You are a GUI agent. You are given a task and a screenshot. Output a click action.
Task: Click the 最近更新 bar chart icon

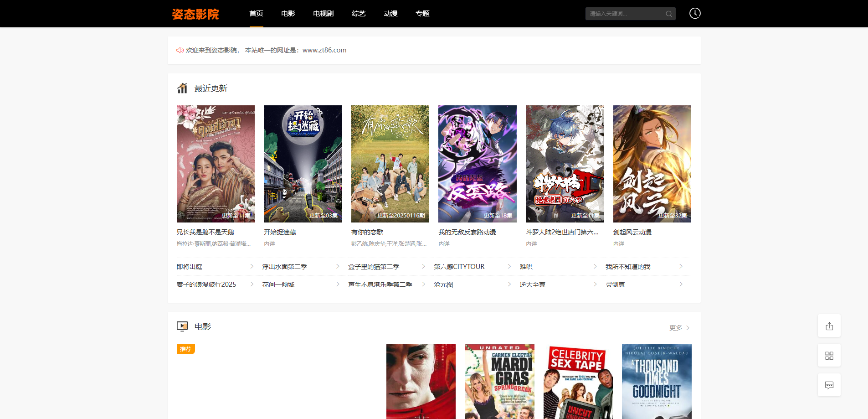pos(182,88)
